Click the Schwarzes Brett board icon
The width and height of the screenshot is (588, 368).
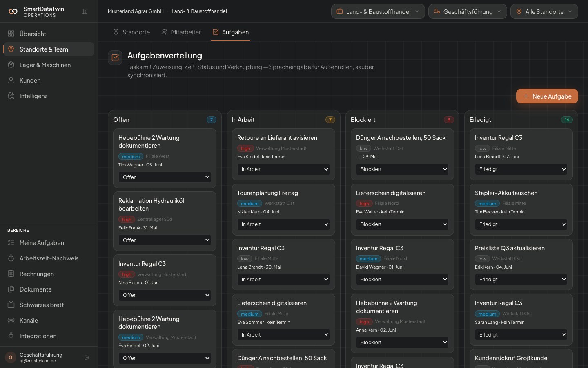click(11, 305)
